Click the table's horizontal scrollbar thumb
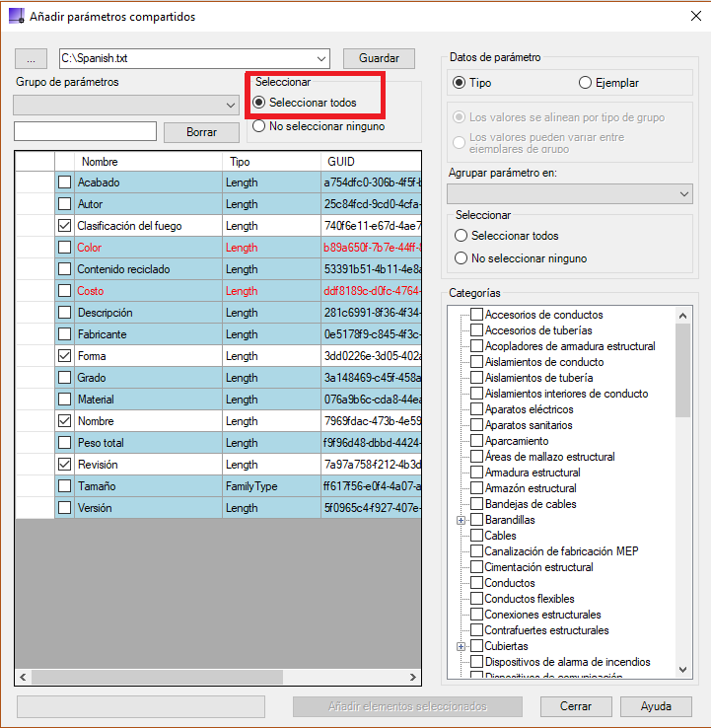Viewport: 711px width, 728px height. (157, 677)
